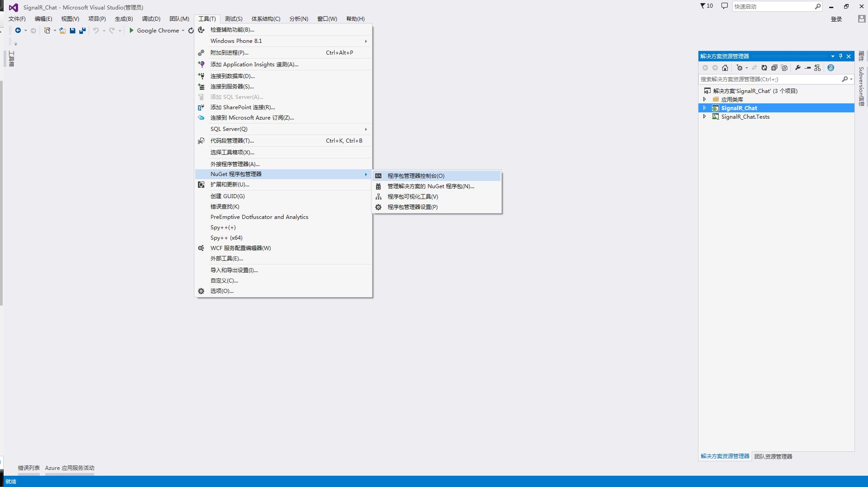The width and height of the screenshot is (868, 487).
Task: Click the Navigate Backward toolbar icon
Action: pyautogui.click(x=18, y=30)
